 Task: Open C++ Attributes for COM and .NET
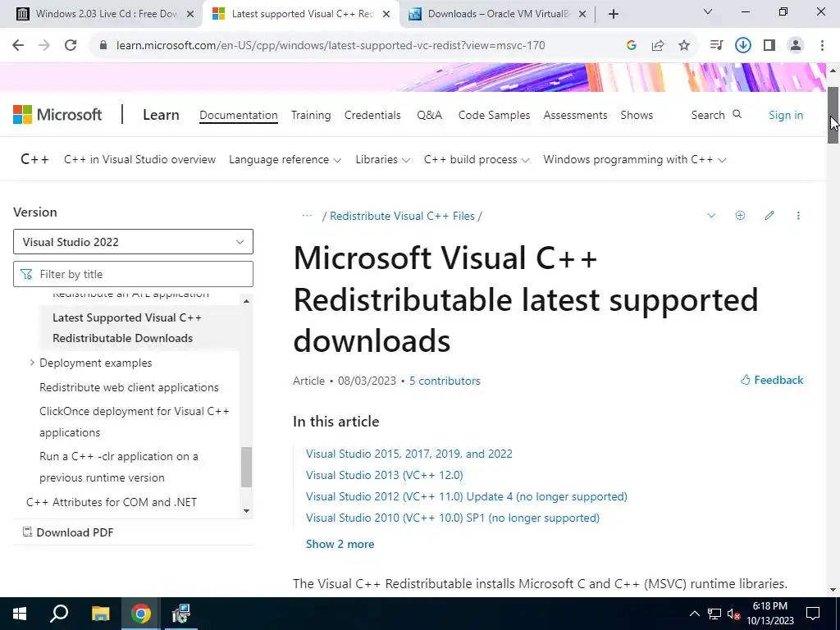pyautogui.click(x=112, y=502)
